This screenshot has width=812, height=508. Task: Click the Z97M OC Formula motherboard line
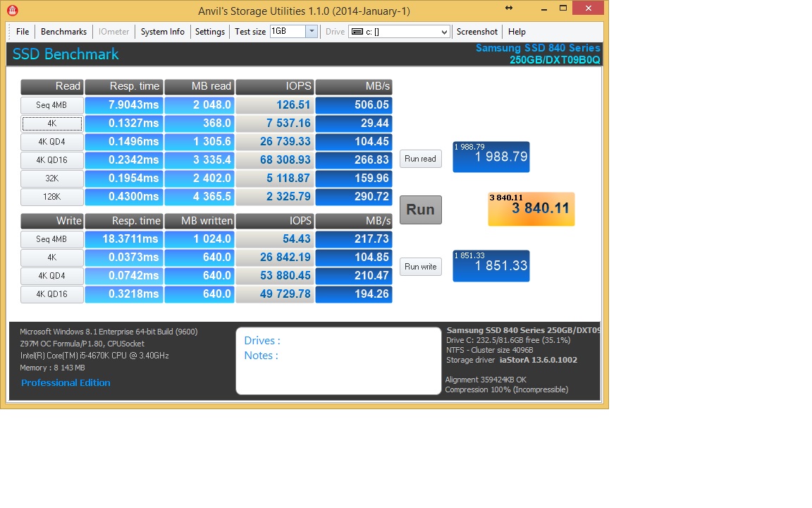(82, 344)
